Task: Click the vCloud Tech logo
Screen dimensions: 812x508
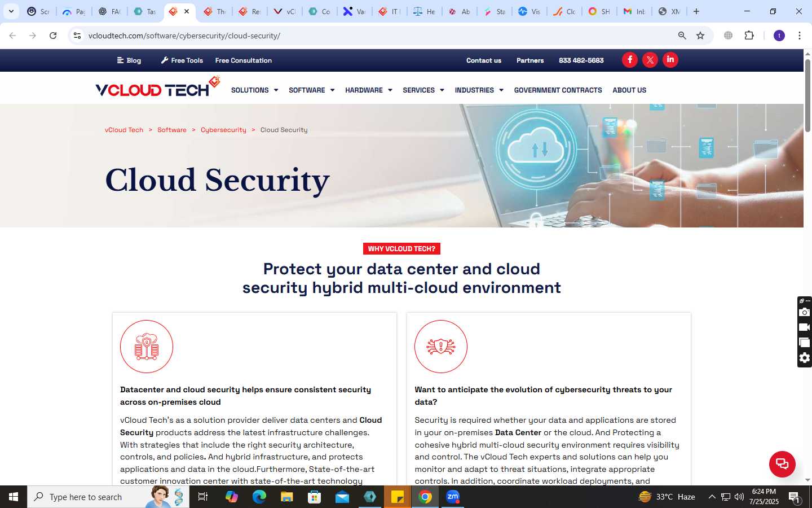Action: (x=157, y=87)
